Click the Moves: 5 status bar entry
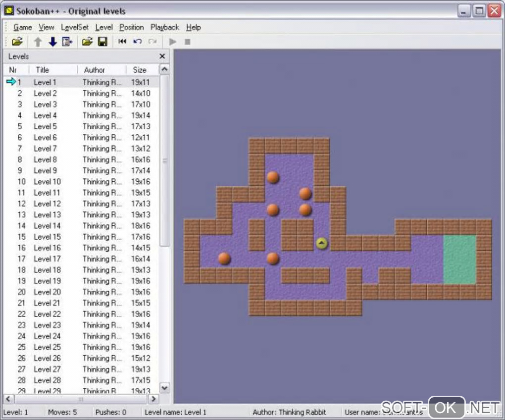This screenshot has width=505, height=420. click(x=62, y=412)
